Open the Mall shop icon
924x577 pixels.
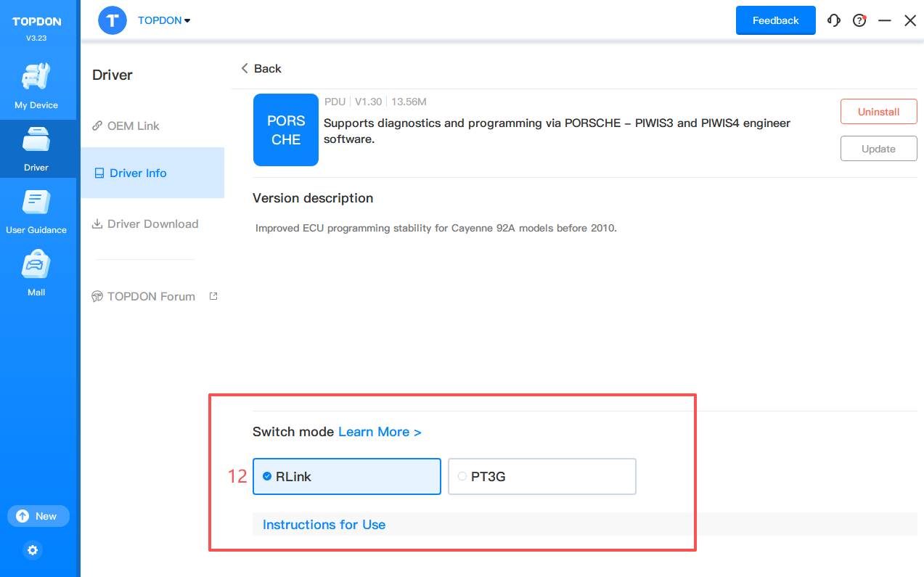[36, 266]
